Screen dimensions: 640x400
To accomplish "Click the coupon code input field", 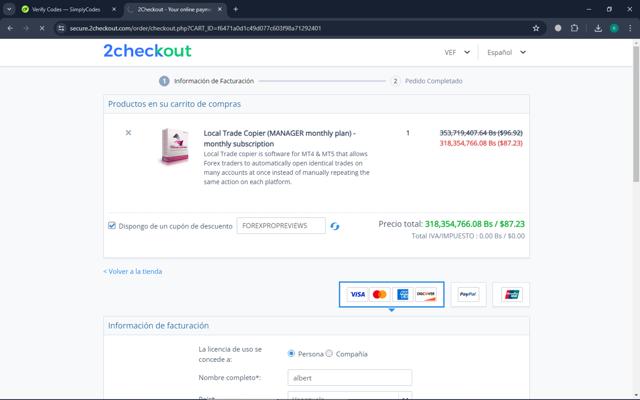I will (281, 226).
